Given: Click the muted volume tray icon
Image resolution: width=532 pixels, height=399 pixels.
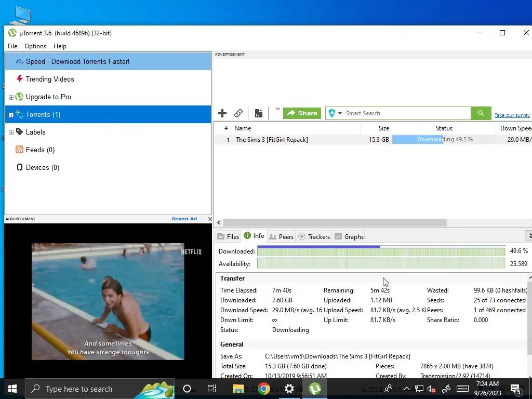Looking at the screenshot, I should click(x=432, y=389).
